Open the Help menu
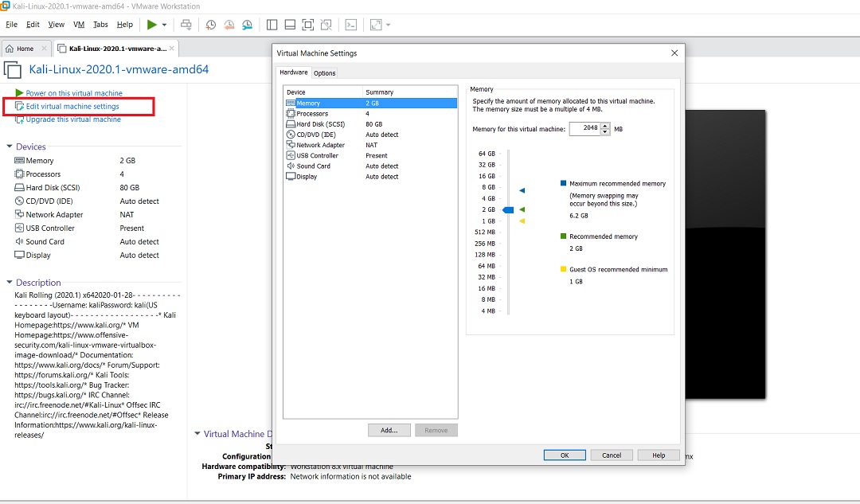 point(124,25)
